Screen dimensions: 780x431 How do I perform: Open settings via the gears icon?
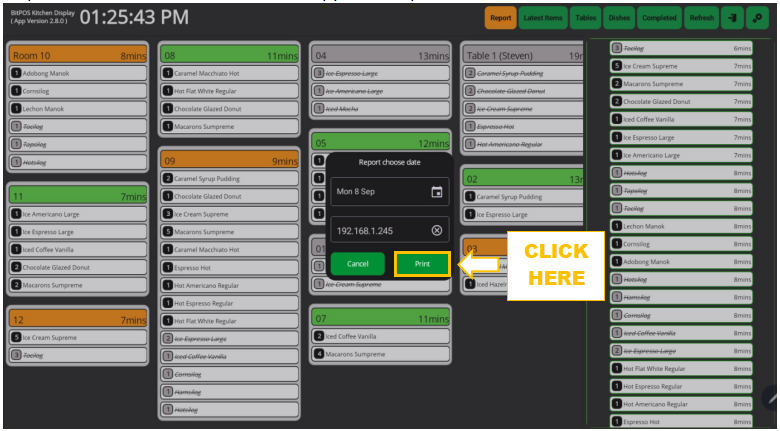point(757,17)
